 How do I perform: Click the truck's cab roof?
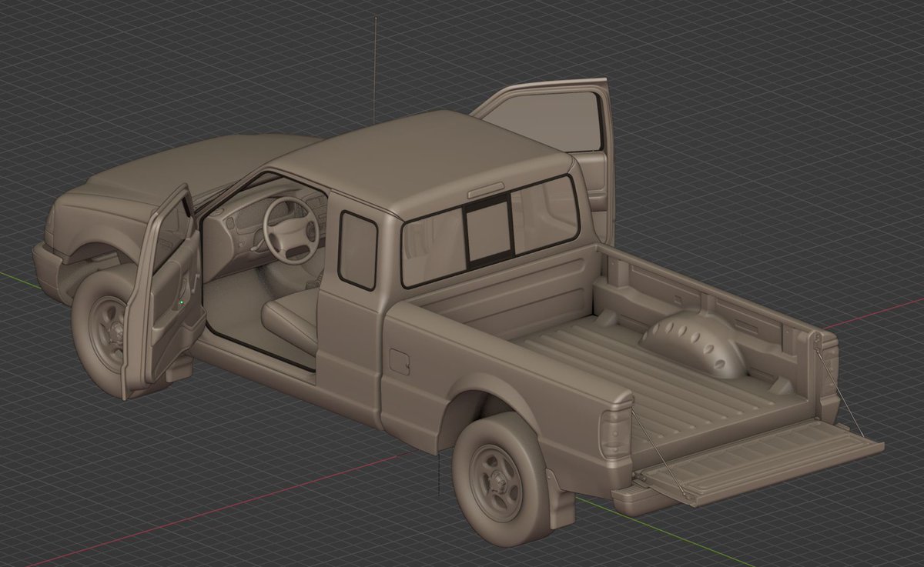coord(429,160)
